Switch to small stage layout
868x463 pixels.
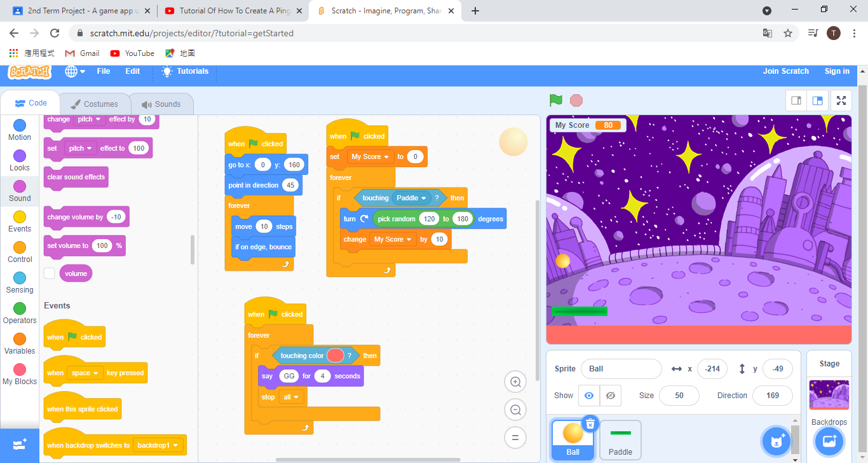(796, 100)
